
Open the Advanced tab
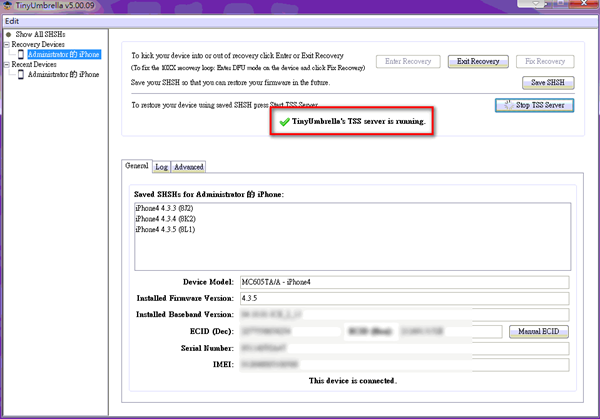189,167
